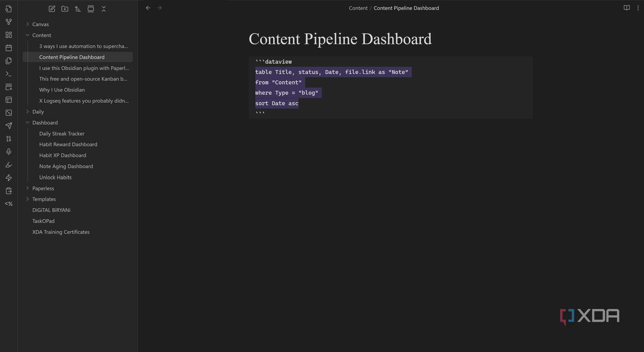Open the canvas grid icon in ribbon
This screenshot has width=644, height=352.
(x=9, y=35)
